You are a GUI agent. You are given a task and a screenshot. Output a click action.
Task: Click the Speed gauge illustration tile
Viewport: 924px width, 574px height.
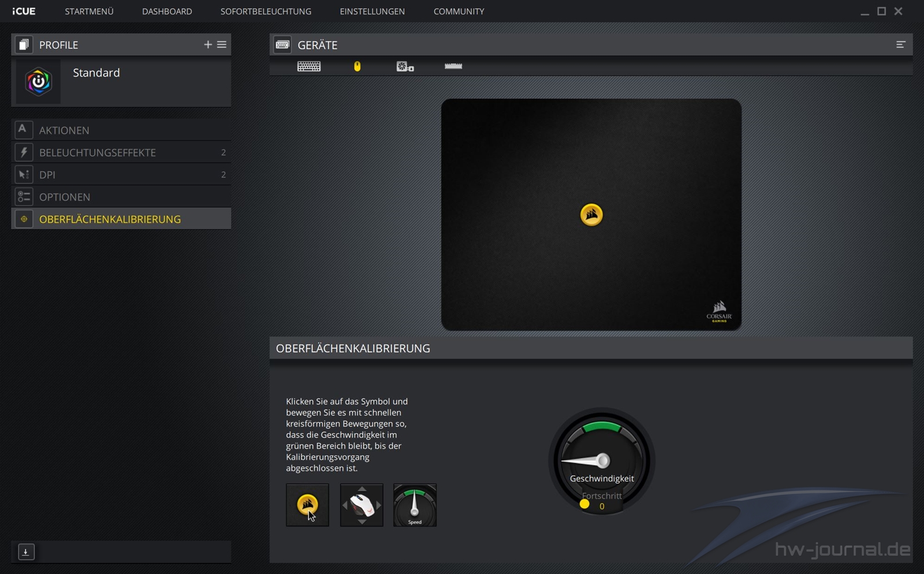[x=415, y=505]
